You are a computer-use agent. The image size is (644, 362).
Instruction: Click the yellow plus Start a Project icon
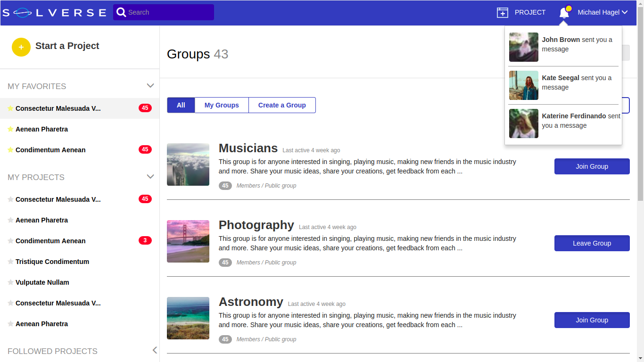click(x=21, y=47)
